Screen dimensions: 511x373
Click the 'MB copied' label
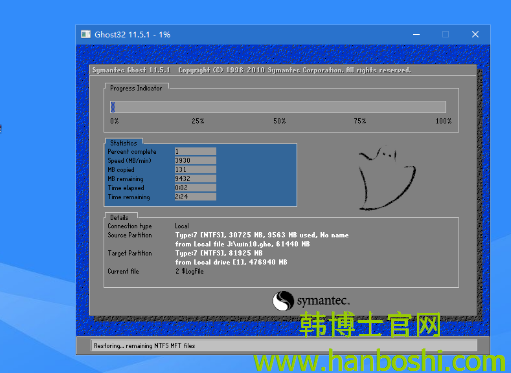[121, 170]
